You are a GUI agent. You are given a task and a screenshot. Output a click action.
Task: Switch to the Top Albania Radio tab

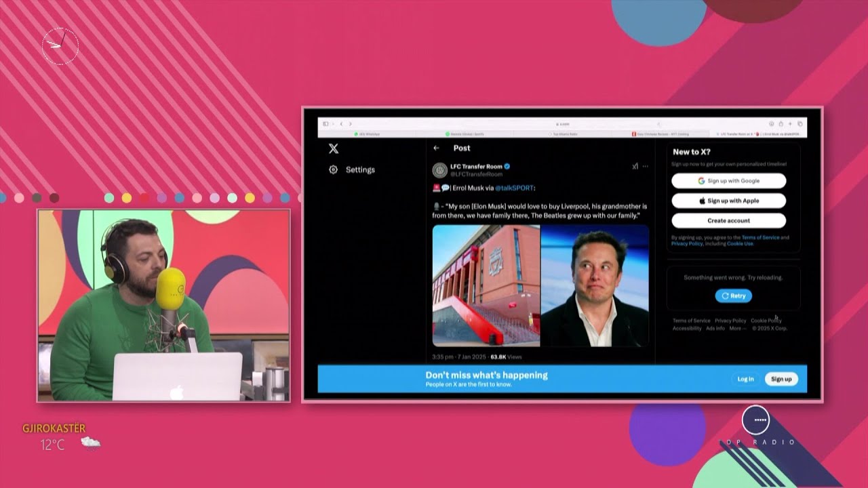pyautogui.click(x=563, y=134)
